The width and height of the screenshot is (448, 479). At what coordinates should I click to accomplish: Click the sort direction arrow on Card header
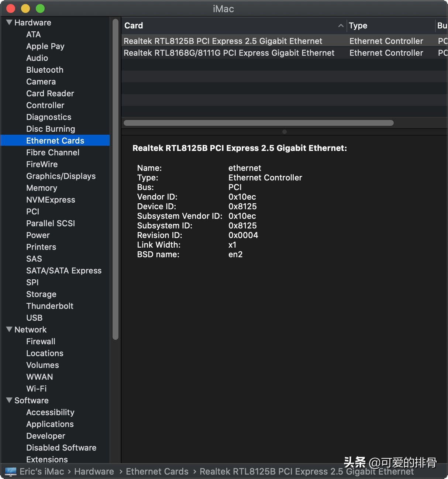(x=340, y=26)
